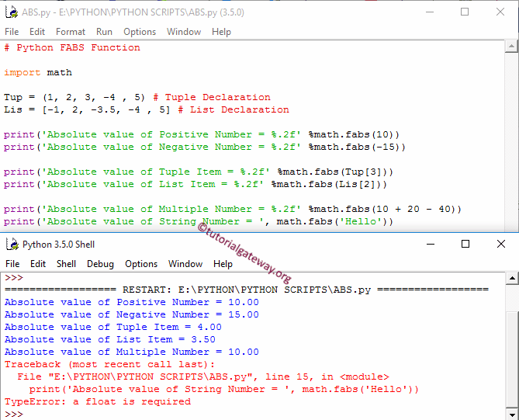519x420 pixels.
Task: Open Help menu in Python Shell window
Action: (x=223, y=264)
